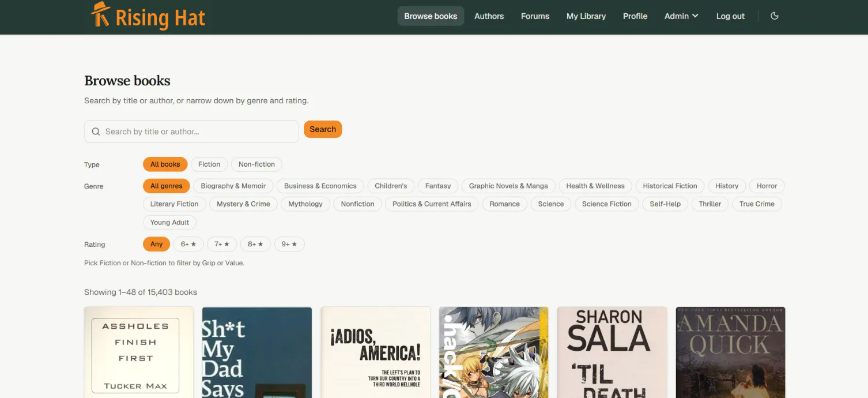Image resolution: width=868 pixels, height=398 pixels.
Task: Filter by Business & Economics genre
Action: click(320, 186)
